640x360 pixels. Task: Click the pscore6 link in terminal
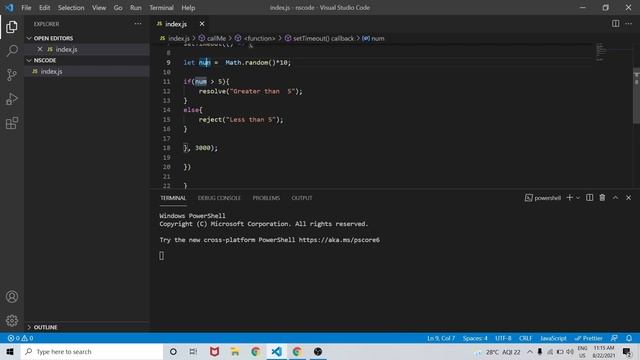tap(339, 240)
